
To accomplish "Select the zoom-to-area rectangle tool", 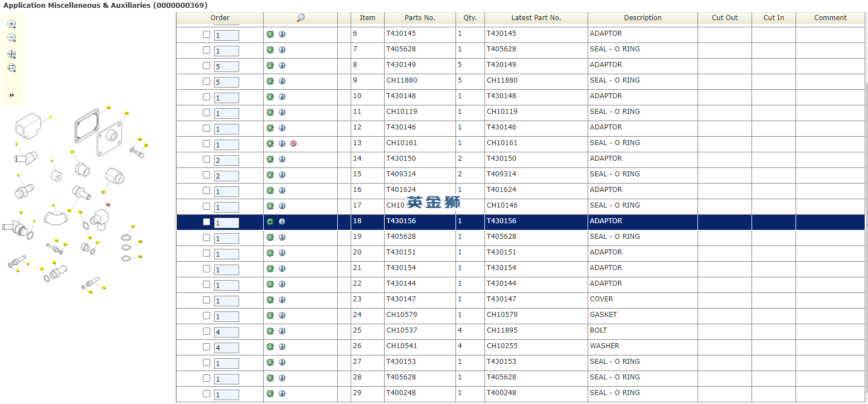I will coord(12,68).
